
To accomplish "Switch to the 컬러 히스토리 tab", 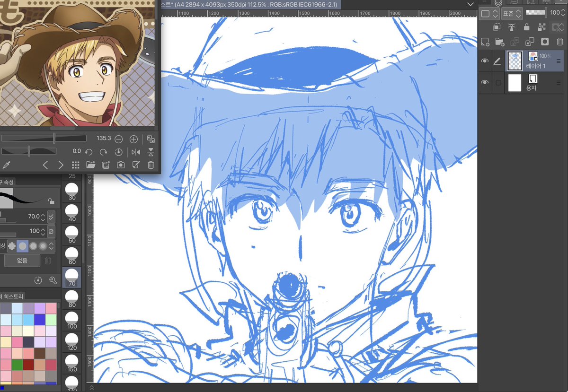I will [x=12, y=296].
